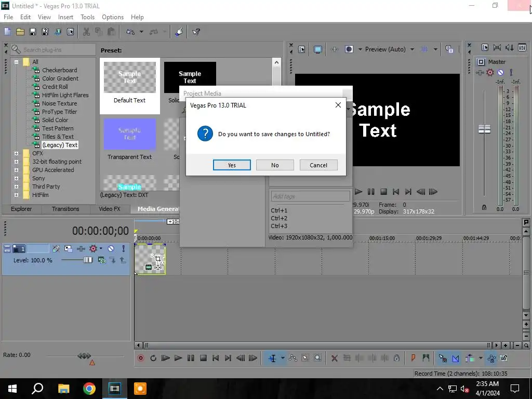Toggle Ignore Event Grouping

[x=504, y=358]
